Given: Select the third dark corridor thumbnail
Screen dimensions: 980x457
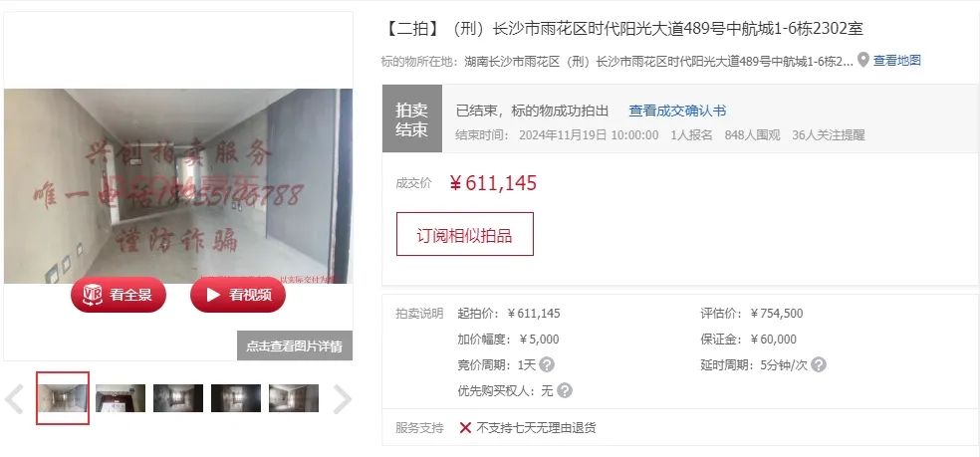Looking at the screenshot, I should [x=178, y=398].
